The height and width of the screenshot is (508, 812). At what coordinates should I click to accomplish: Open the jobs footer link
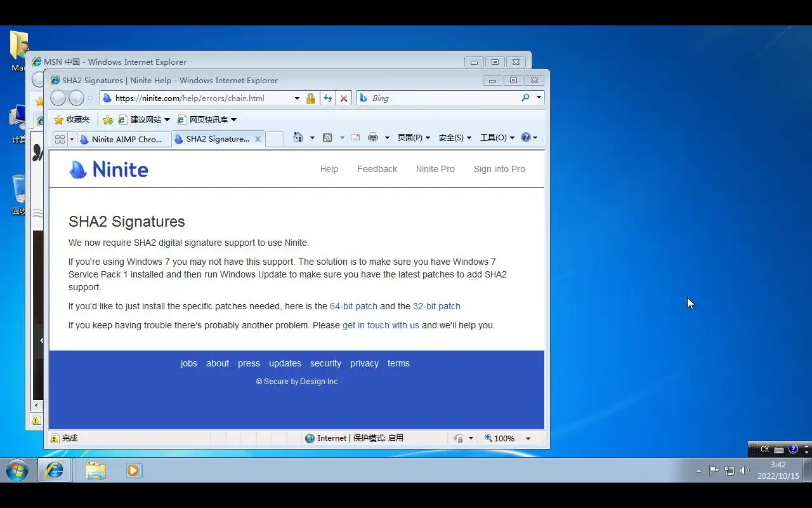pyautogui.click(x=189, y=363)
